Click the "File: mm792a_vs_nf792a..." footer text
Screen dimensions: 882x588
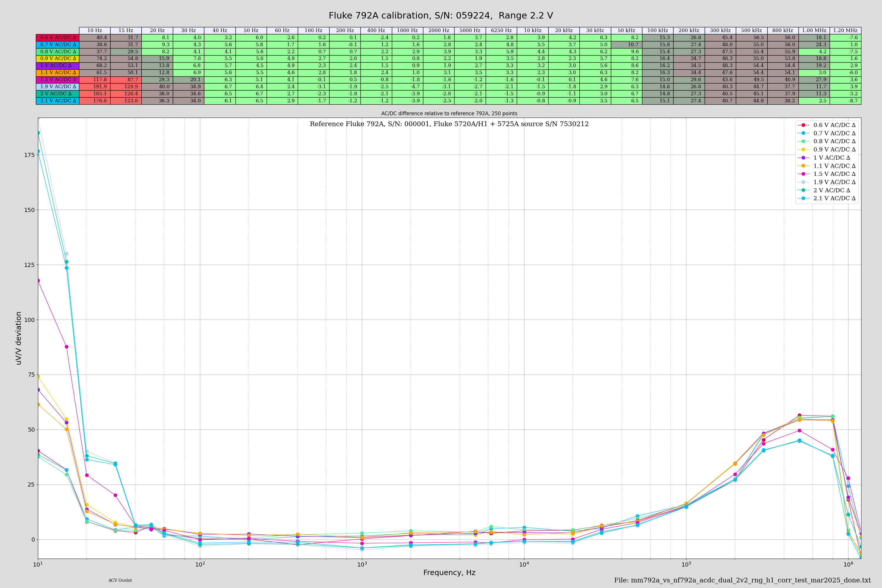coord(743,580)
